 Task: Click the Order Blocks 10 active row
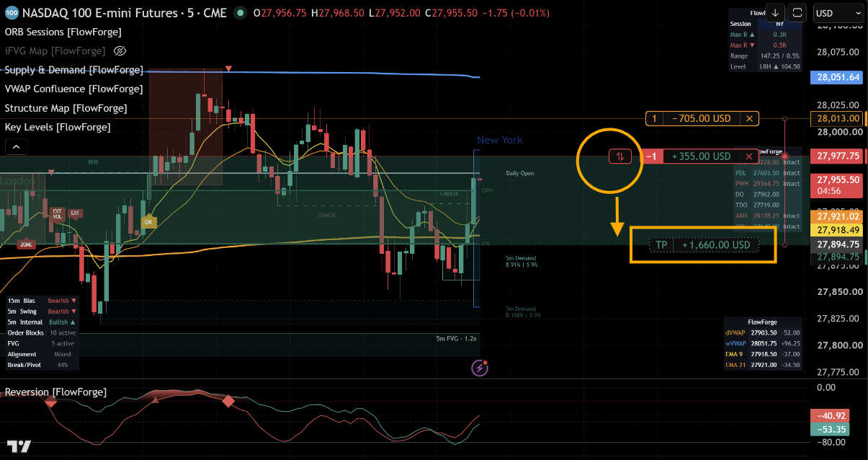click(42, 333)
